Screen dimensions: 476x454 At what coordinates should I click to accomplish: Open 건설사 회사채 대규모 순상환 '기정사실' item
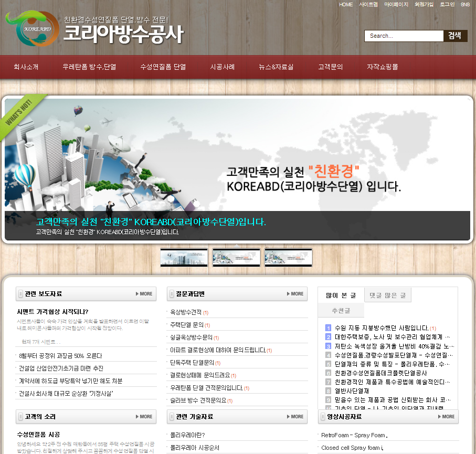click(66, 394)
